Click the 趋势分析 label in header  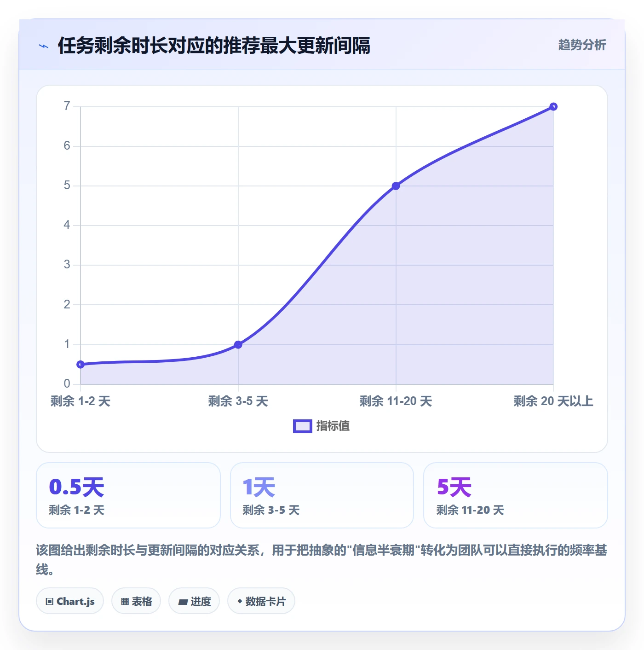[x=582, y=45]
